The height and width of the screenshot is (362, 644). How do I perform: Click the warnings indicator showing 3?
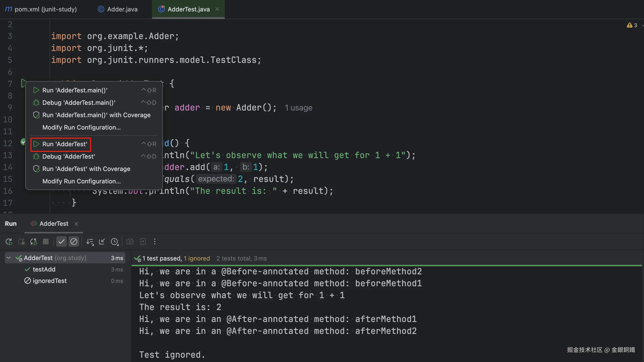pos(632,25)
